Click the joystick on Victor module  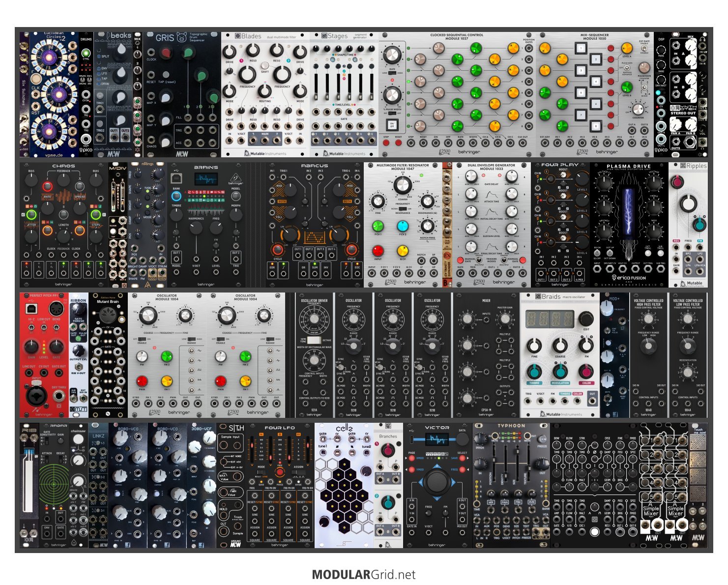click(437, 481)
